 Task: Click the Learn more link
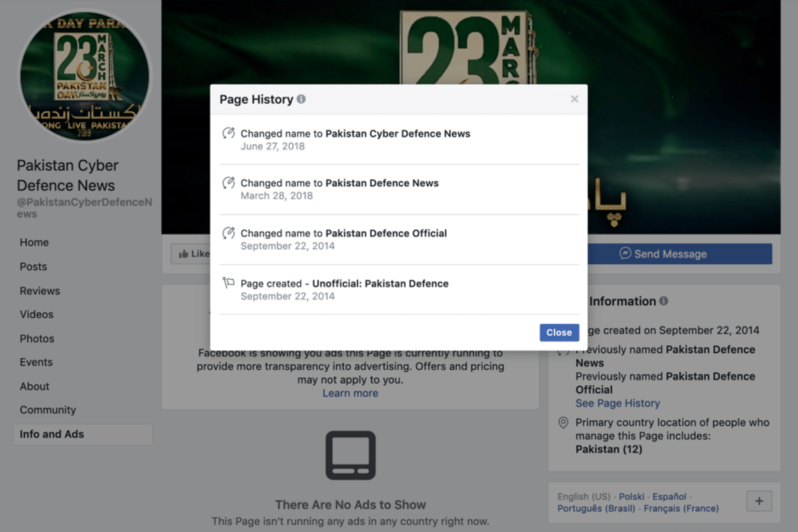[x=350, y=393]
